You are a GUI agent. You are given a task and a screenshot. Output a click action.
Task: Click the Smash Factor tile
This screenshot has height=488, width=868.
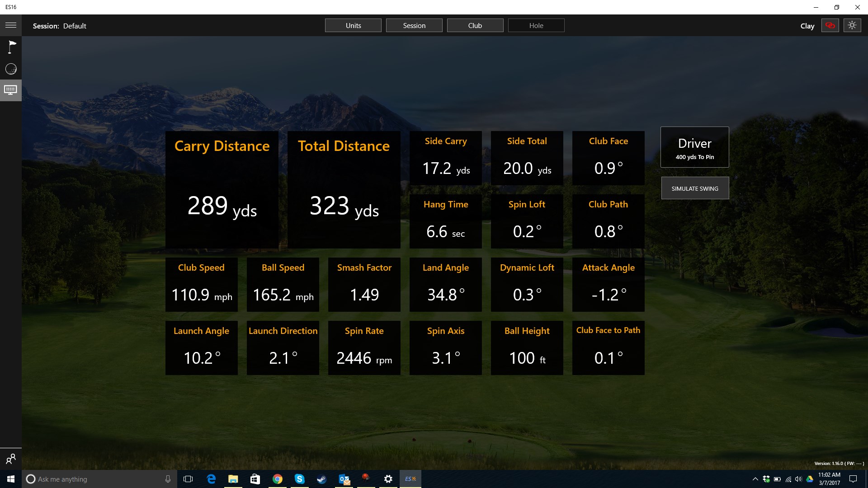364,285
